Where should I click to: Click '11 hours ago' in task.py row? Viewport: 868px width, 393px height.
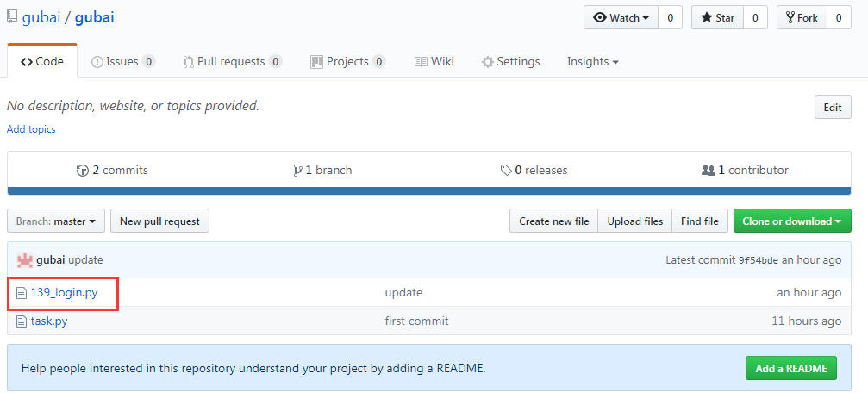(807, 321)
